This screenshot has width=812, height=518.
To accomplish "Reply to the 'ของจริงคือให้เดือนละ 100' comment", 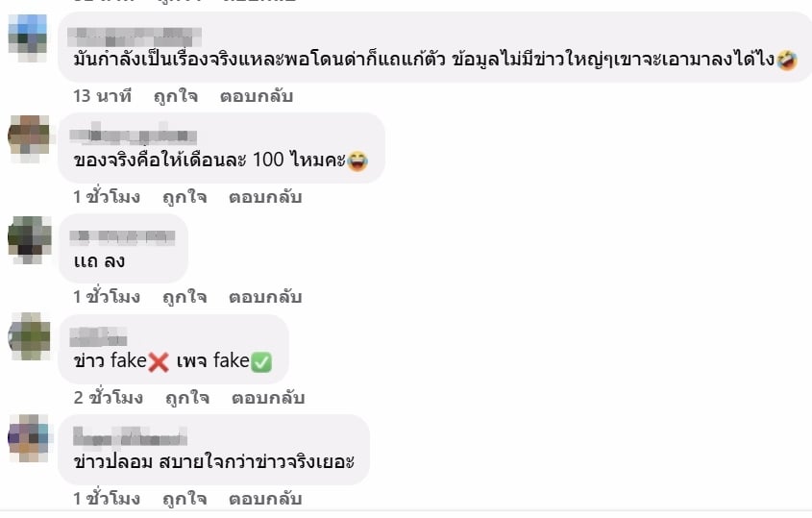I will tap(265, 197).
